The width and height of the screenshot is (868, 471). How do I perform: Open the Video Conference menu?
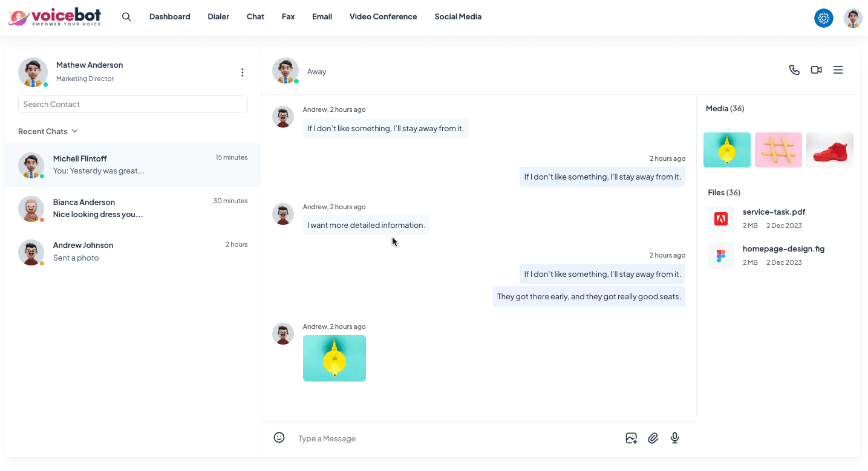(x=383, y=17)
